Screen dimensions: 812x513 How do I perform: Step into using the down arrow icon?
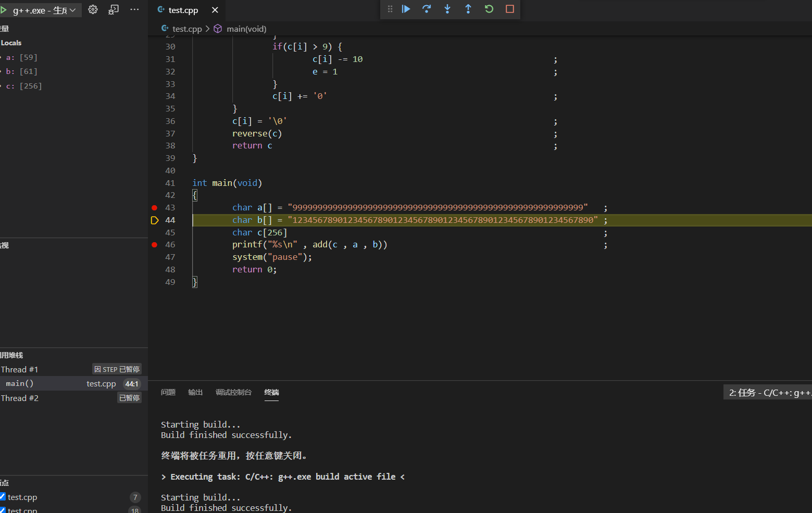447,9
